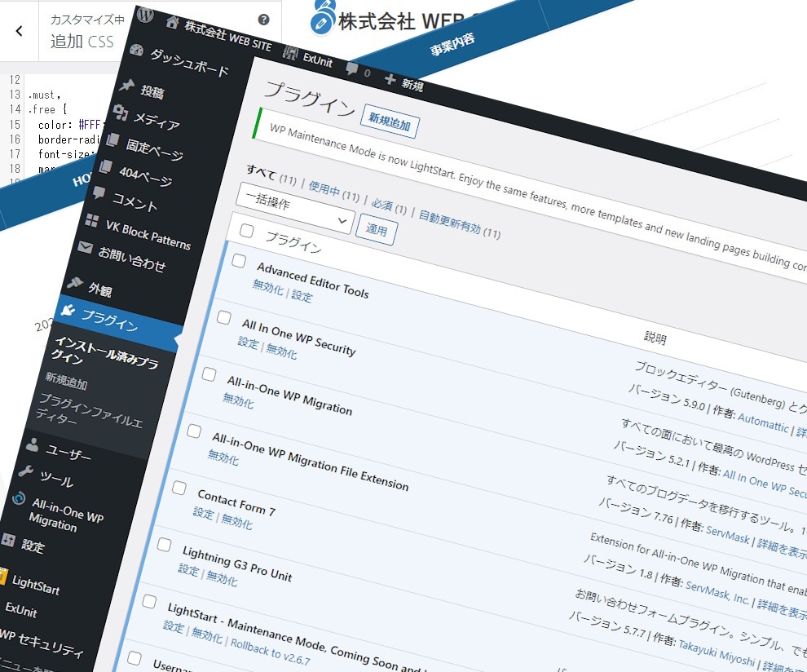Click the ダッシュボード gauge icon
Image resolution: width=807 pixels, height=672 pixels.
(x=136, y=50)
